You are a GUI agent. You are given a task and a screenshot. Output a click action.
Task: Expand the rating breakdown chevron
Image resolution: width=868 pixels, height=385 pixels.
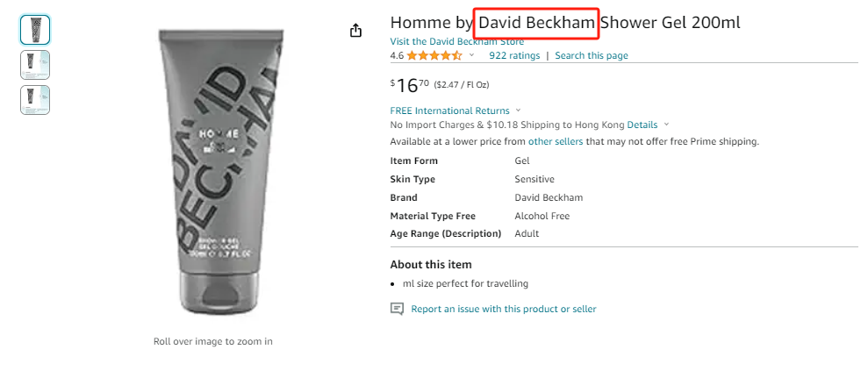[471, 55]
